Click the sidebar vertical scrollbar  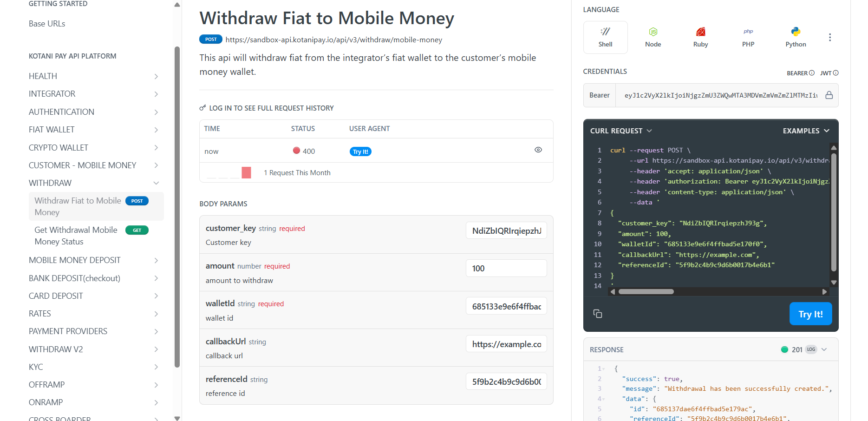pos(177,207)
